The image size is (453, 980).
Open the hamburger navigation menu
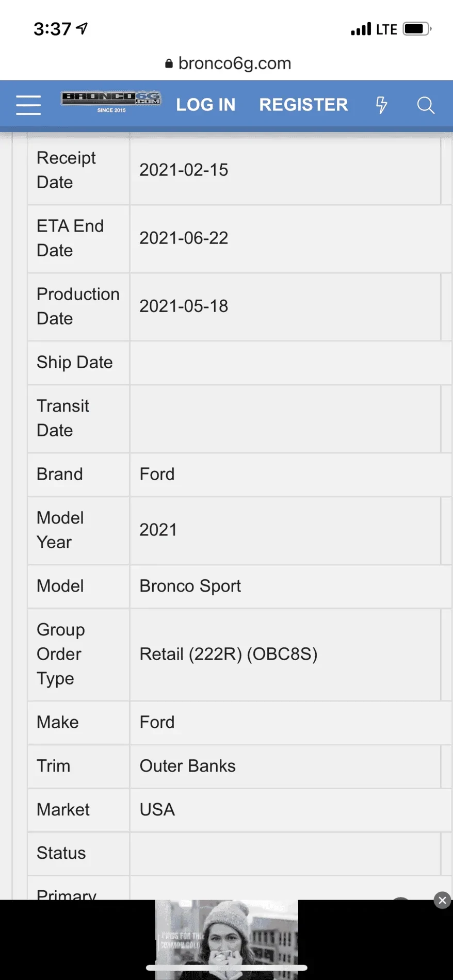click(x=28, y=105)
